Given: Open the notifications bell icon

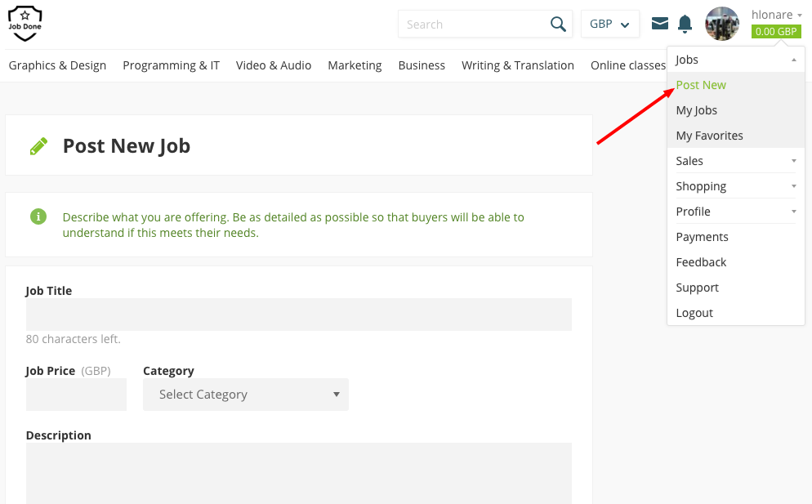Looking at the screenshot, I should 685,25.
